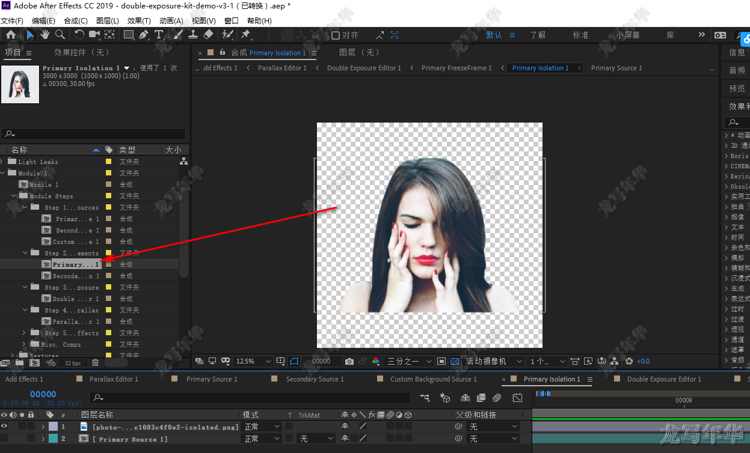This screenshot has width=750, height=453.
Task: Open composition mini-flowchart in timeline
Action: pos(424,398)
